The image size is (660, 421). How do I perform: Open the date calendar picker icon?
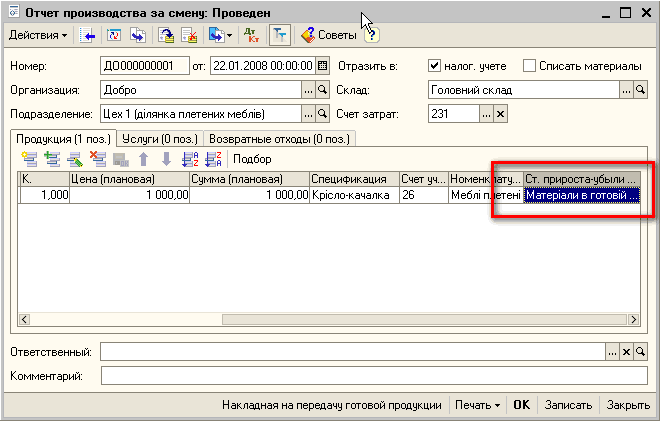click(x=322, y=66)
